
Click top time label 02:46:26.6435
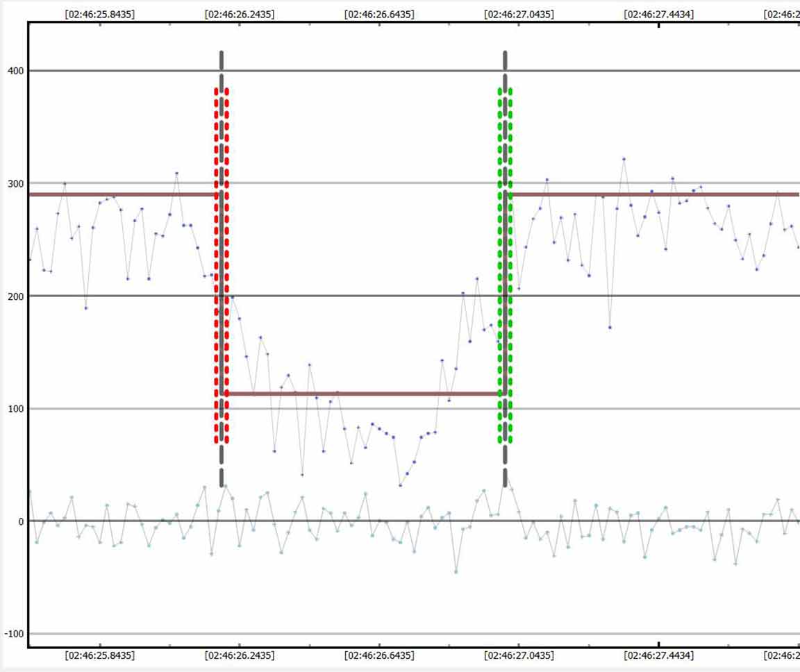click(x=379, y=14)
